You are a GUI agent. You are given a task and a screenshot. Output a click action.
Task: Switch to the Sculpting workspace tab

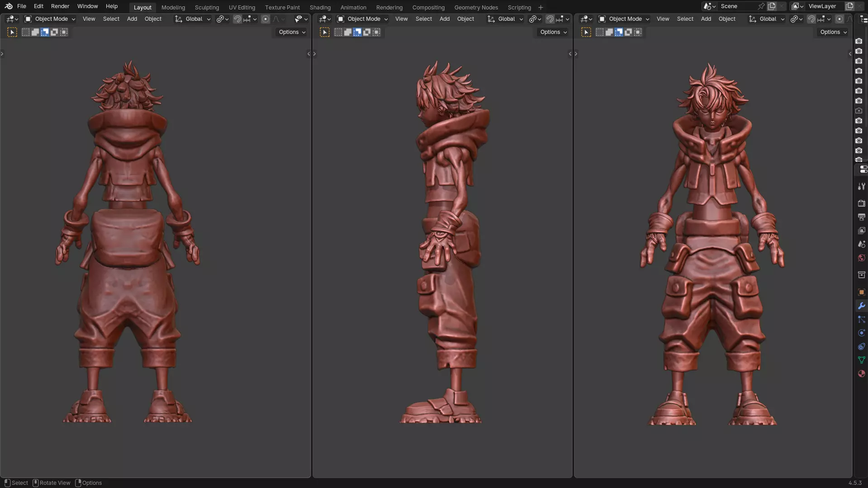[207, 7]
